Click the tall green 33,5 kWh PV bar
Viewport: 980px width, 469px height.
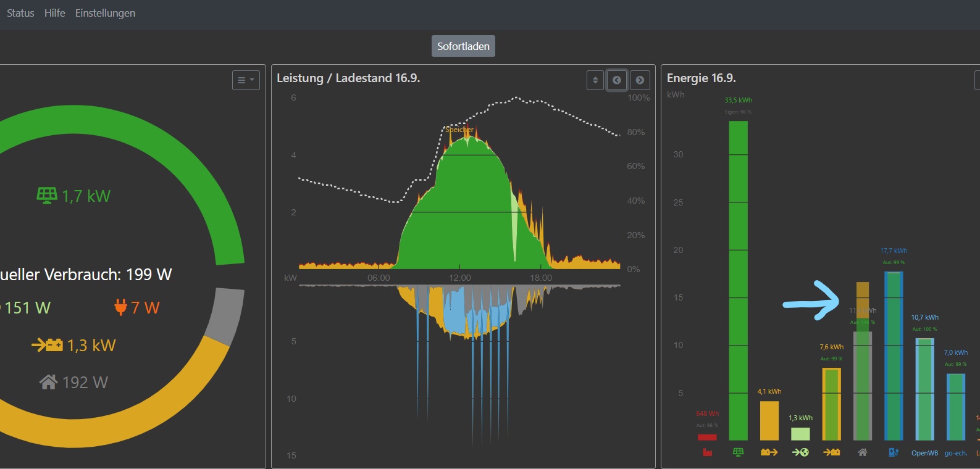pos(738,278)
